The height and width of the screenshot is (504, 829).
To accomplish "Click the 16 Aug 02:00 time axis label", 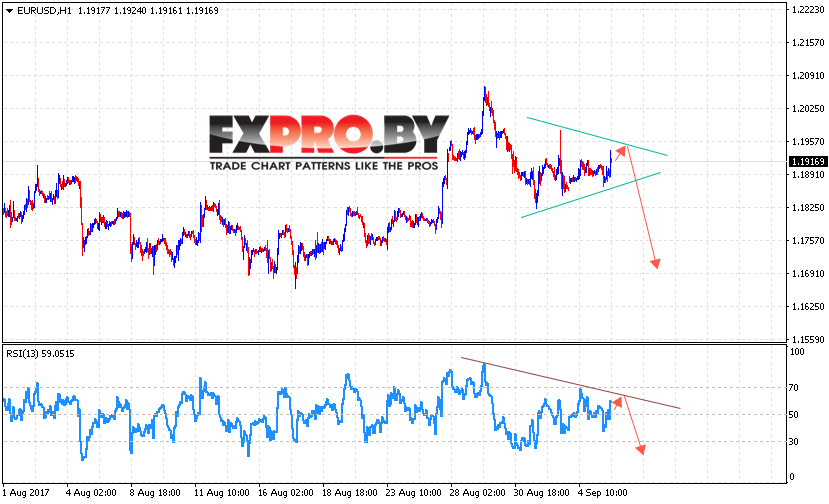I will [x=285, y=492].
